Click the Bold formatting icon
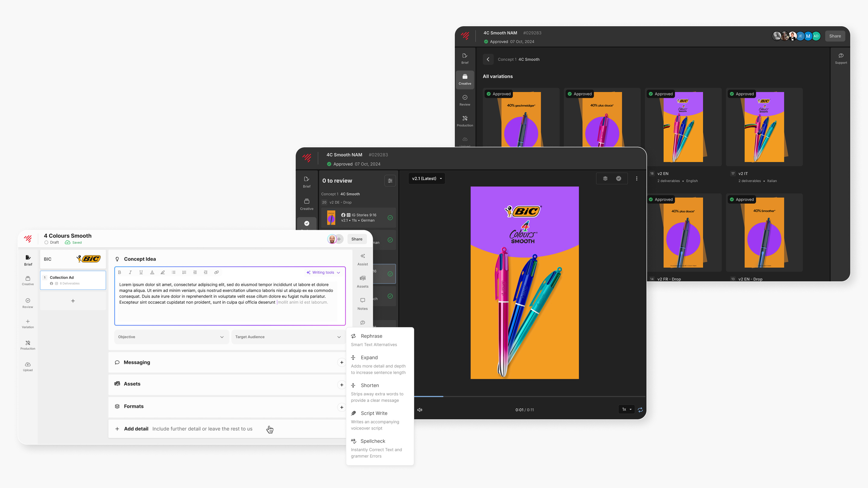The height and width of the screenshot is (488, 868). click(x=119, y=272)
